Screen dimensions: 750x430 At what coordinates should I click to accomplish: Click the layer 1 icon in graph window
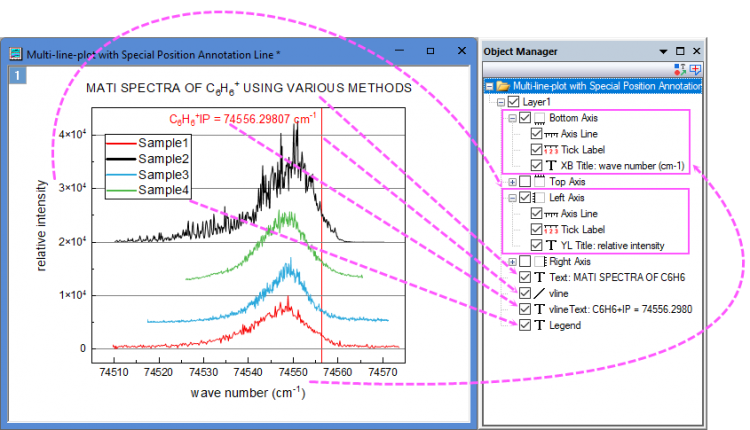tap(17, 76)
